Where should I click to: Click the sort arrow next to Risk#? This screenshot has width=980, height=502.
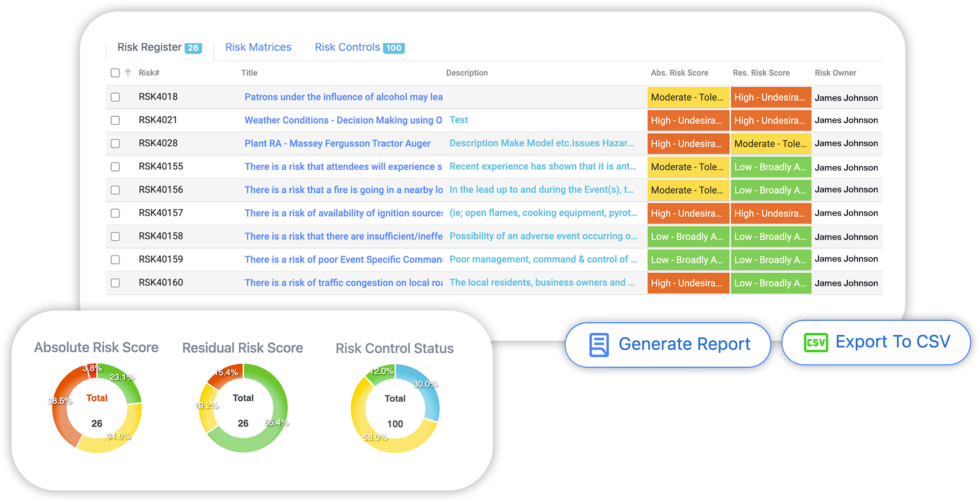click(x=128, y=72)
